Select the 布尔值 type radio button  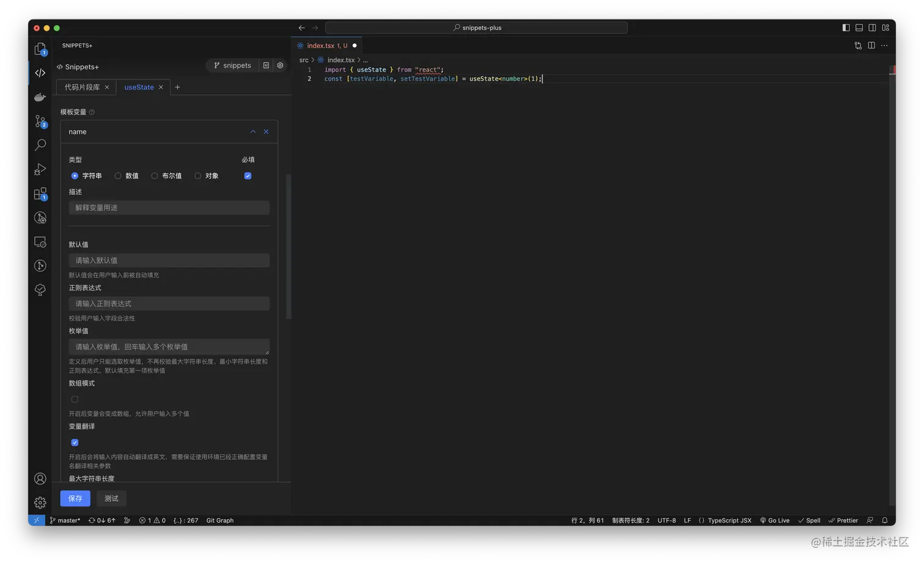point(155,176)
